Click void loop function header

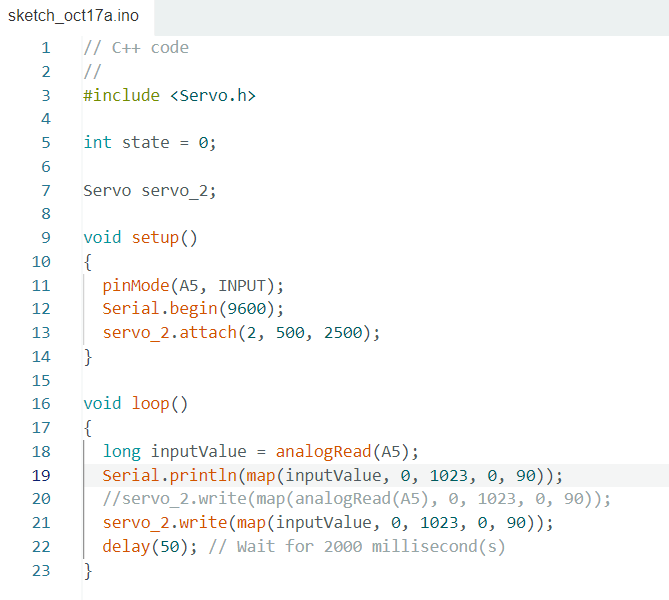coord(136,404)
